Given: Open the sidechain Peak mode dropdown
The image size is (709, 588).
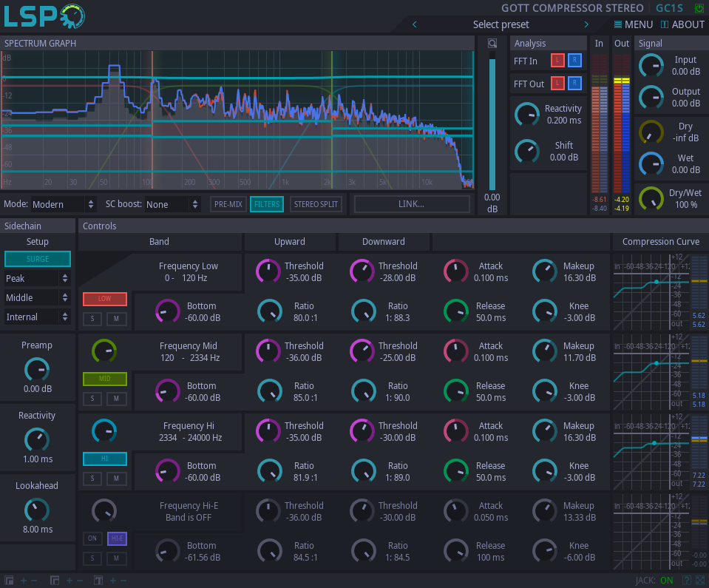Looking at the screenshot, I should [x=38, y=278].
